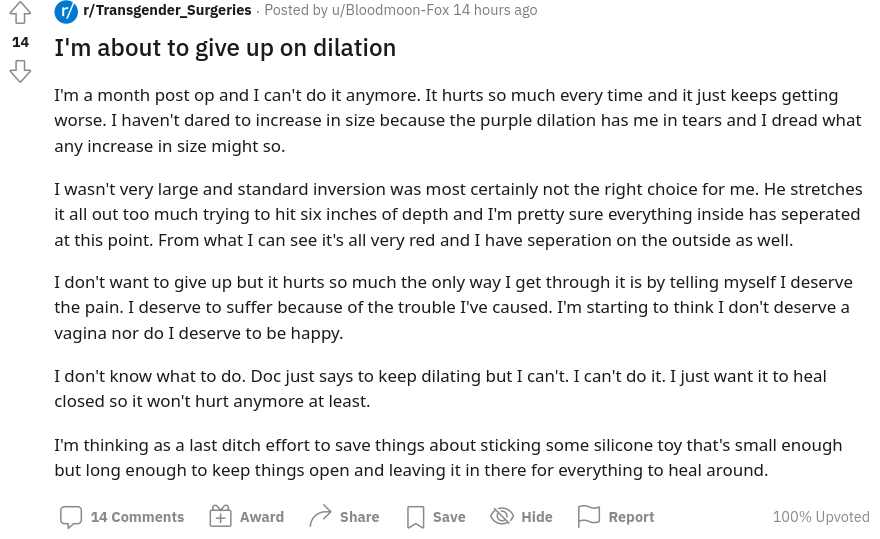Image resolution: width=880 pixels, height=539 pixels.
Task: Open the r/Transgender_Surgeries subreddit link
Action: (x=167, y=10)
